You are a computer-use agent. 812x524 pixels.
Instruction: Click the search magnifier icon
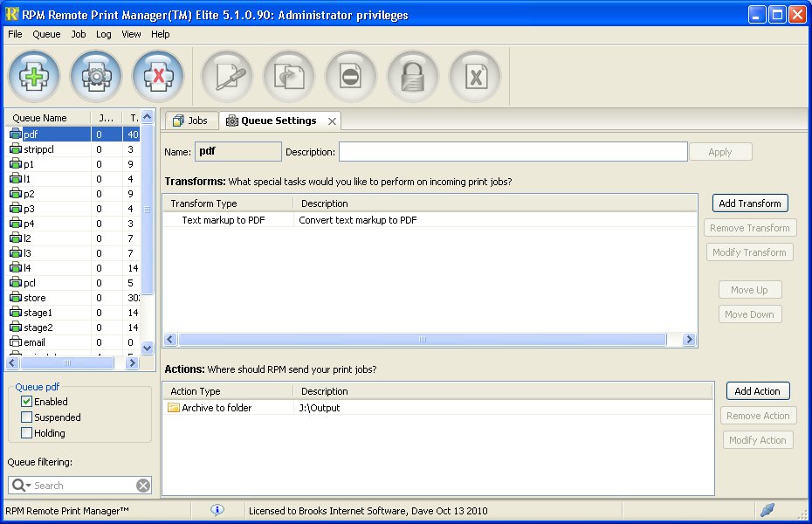pos(19,486)
